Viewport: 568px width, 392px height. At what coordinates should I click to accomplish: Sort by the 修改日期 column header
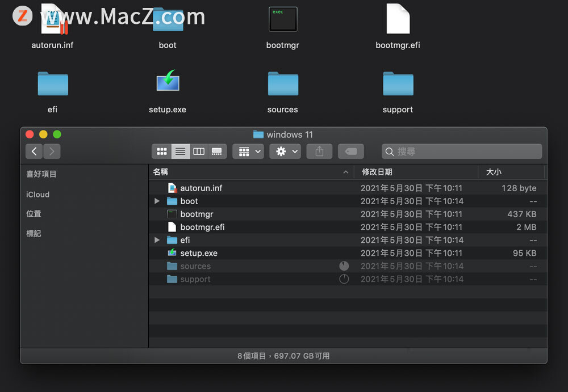pyautogui.click(x=416, y=172)
